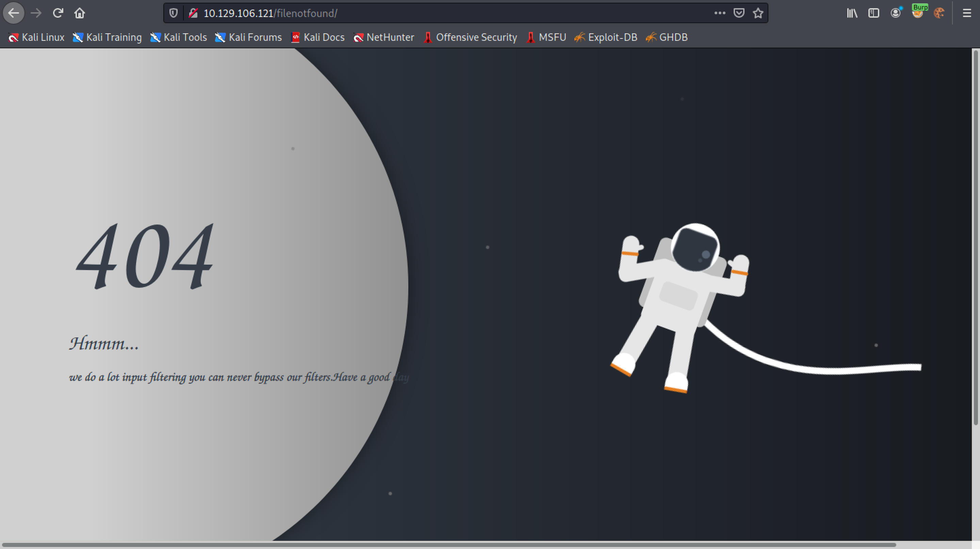Open the page actions ellipsis menu
This screenshot has height=549, width=980.
(719, 13)
